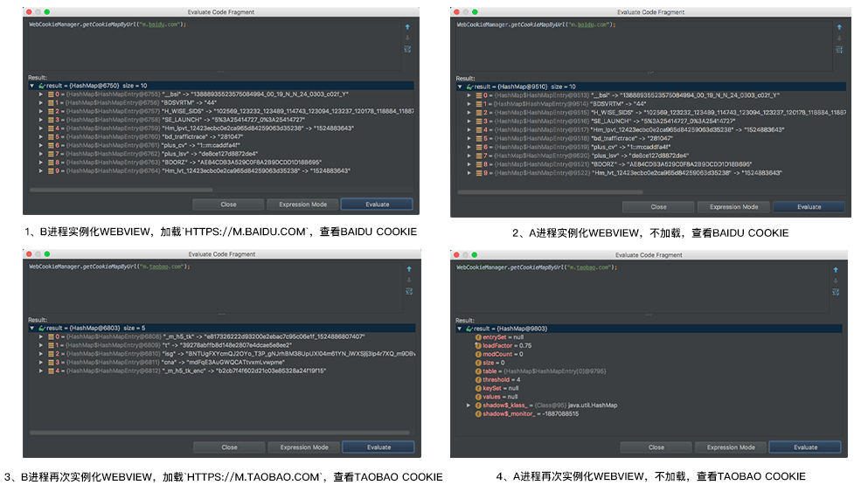Click Expression Mode in the HashMap@6803 dialog

click(304, 447)
